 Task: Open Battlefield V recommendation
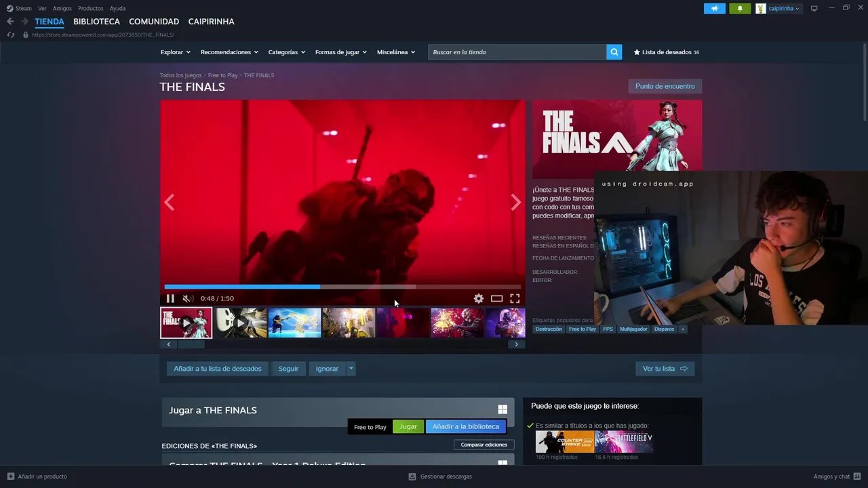(x=624, y=442)
